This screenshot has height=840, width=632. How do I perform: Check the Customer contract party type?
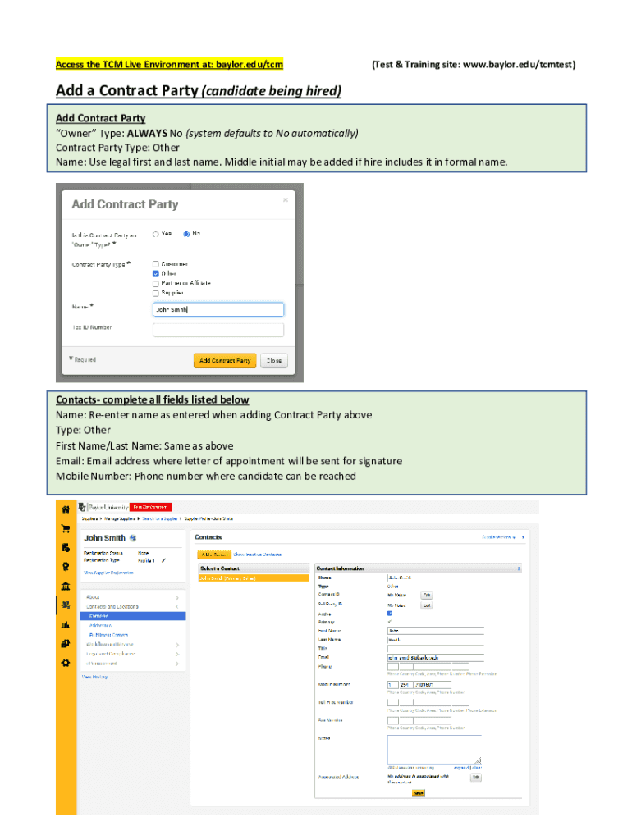coord(155,264)
